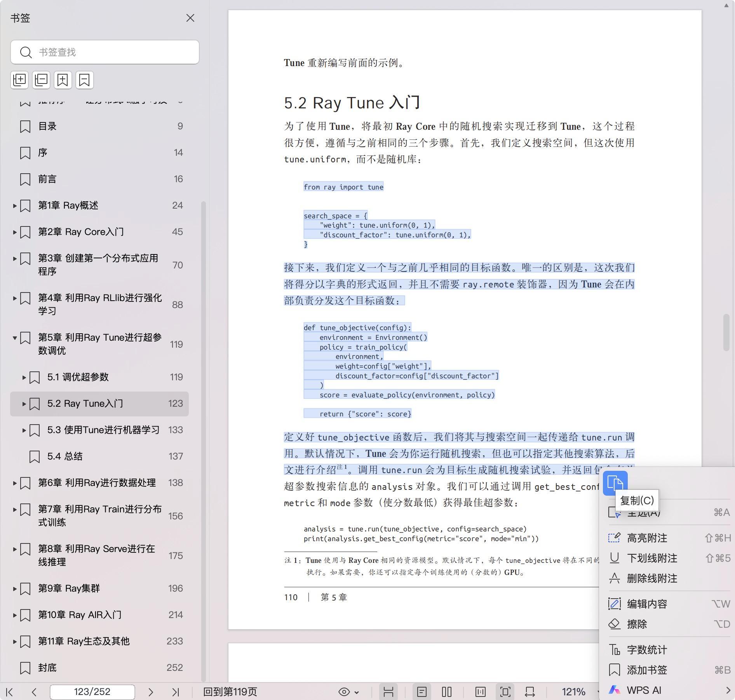Collapse the Chapter 5 Ray Tune bookmark
735x700 pixels.
[x=14, y=338]
